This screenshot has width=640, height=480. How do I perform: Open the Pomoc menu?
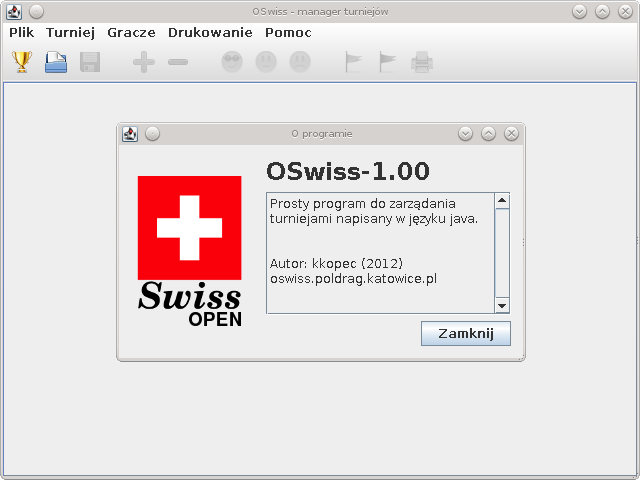point(288,33)
